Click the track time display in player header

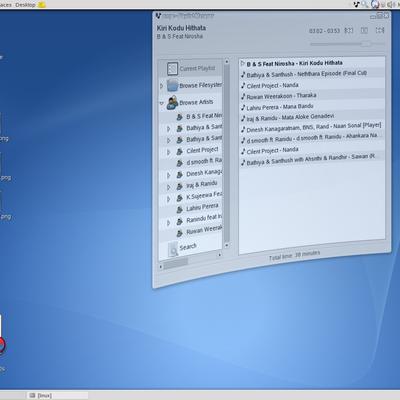point(324,31)
